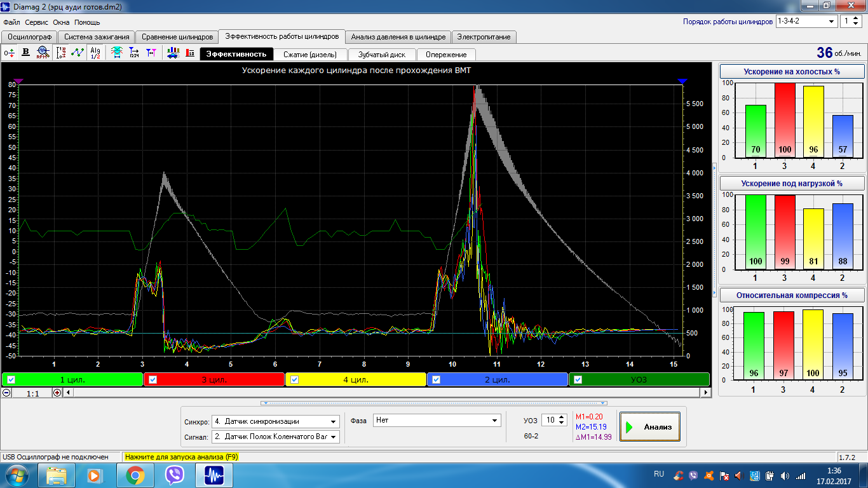Open Chrome from the taskbar
This screenshot has height=488, width=868.
point(135,475)
